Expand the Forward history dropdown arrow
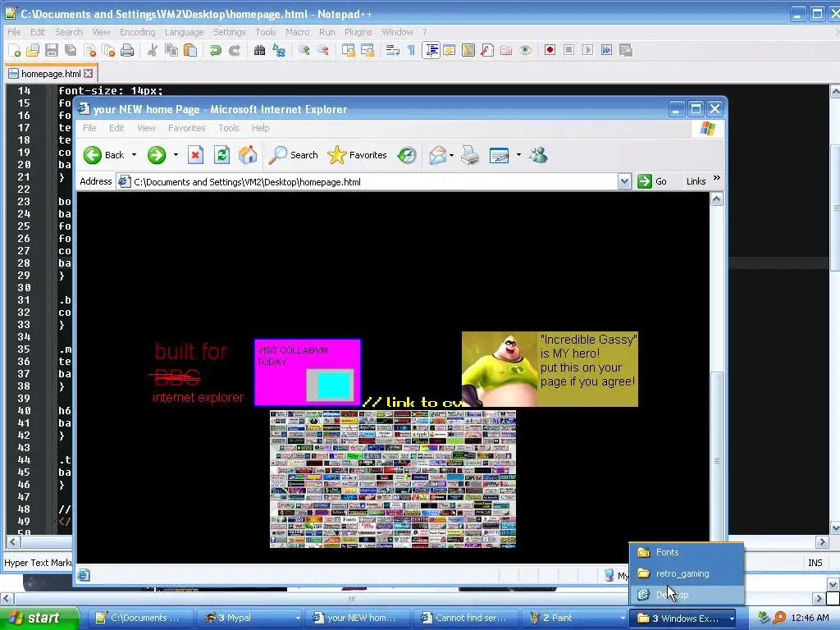Viewport: 840px width, 630px height. 176,155
